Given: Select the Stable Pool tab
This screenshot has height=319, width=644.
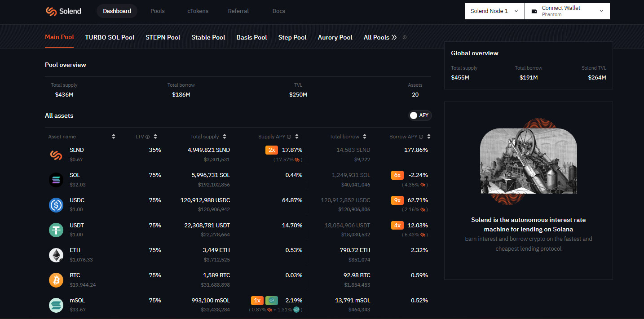Looking at the screenshot, I should pos(208,37).
